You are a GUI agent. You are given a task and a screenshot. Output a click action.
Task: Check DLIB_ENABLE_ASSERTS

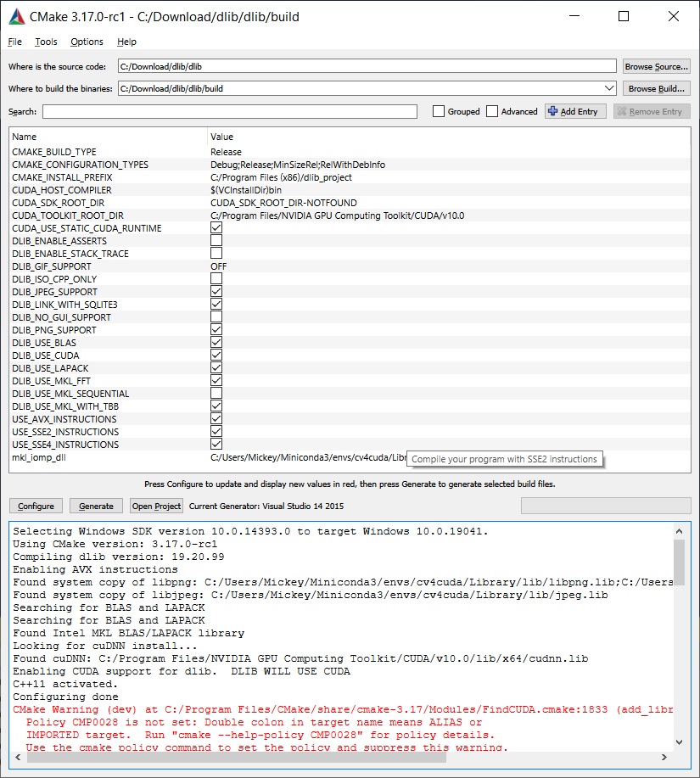click(x=216, y=240)
